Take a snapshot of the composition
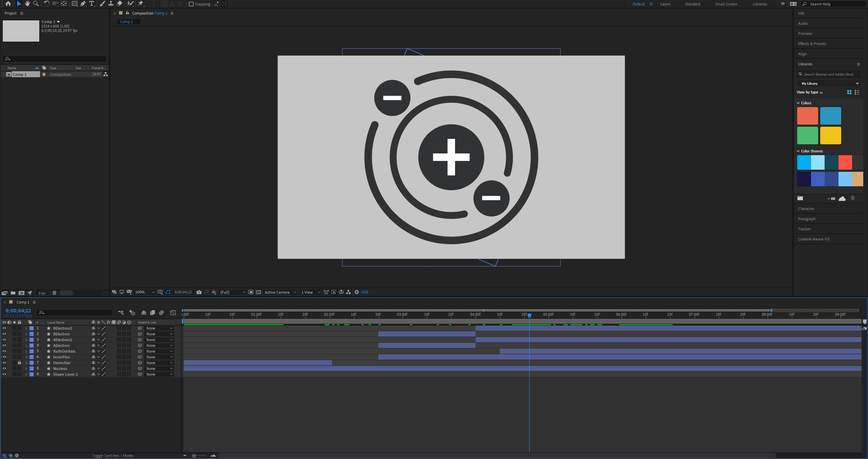Image resolution: width=868 pixels, height=459 pixels. click(x=199, y=292)
